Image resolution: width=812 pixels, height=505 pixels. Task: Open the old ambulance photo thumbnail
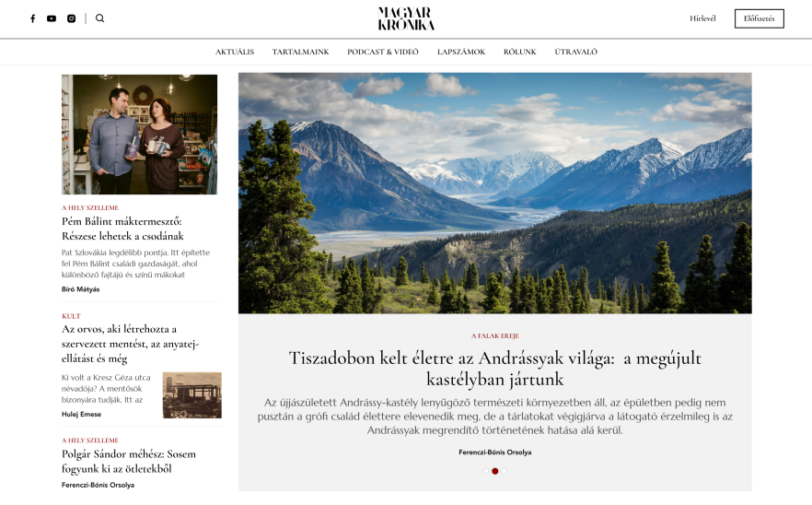tap(192, 395)
